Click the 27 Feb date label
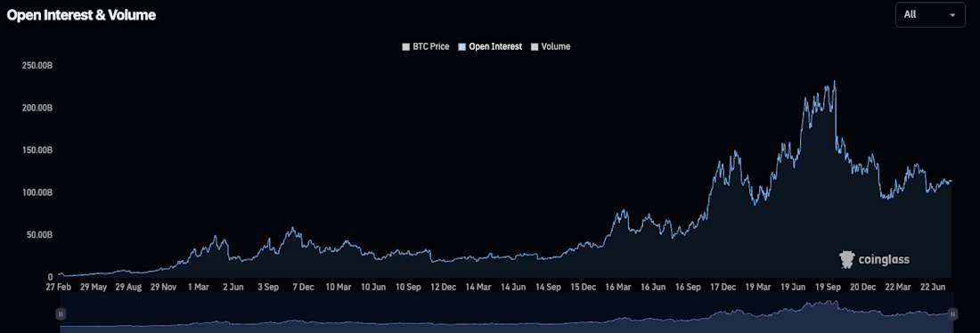Image resolution: width=980 pixels, height=333 pixels. (x=60, y=288)
